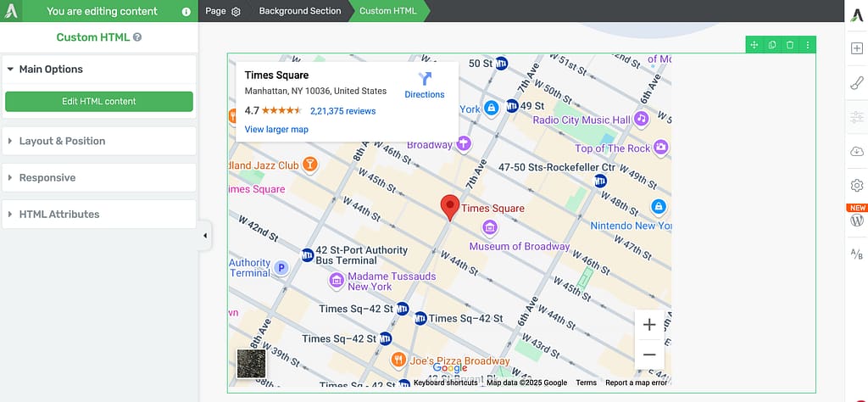This screenshot has width=868, height=402.
Task: Open Page settings gear in breadcrumb
Action: (x=236, y=12)
